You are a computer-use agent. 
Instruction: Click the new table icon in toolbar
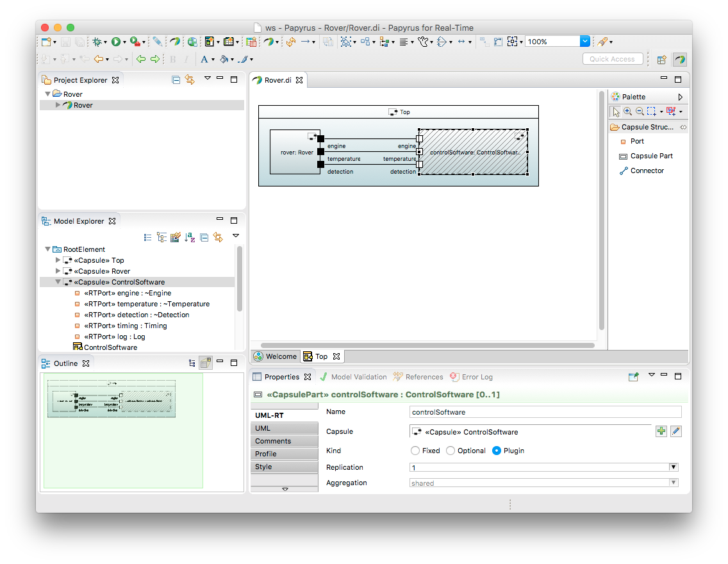(228, 42)
